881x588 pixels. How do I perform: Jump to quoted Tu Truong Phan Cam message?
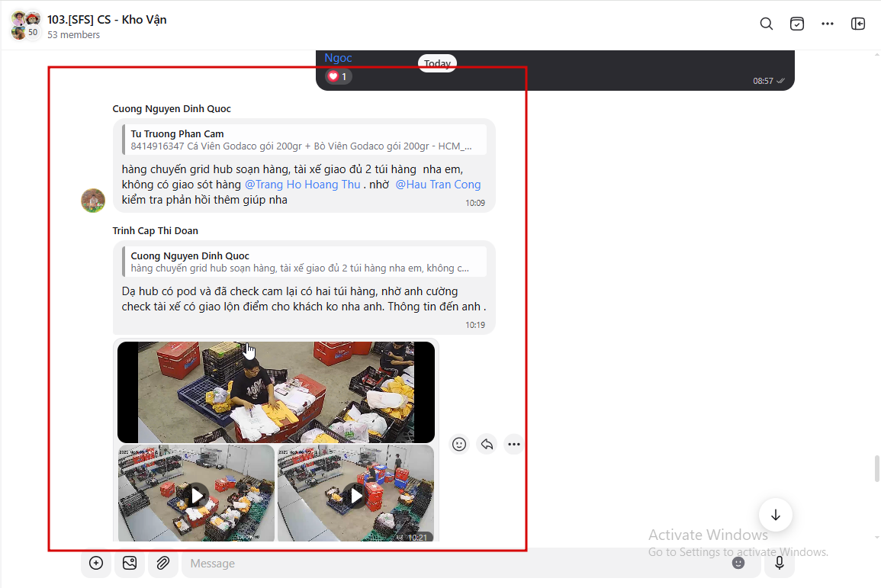click(304, 140)
